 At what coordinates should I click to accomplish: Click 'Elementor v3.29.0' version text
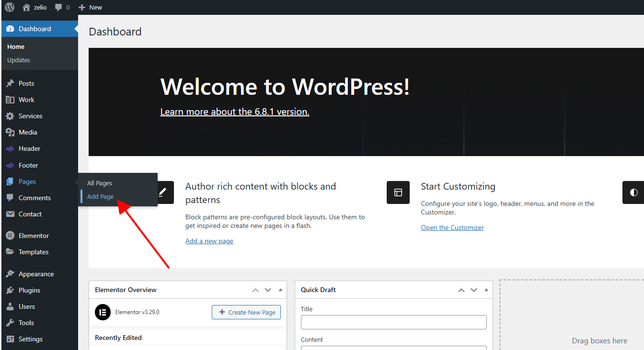click(x=137, y=312)
